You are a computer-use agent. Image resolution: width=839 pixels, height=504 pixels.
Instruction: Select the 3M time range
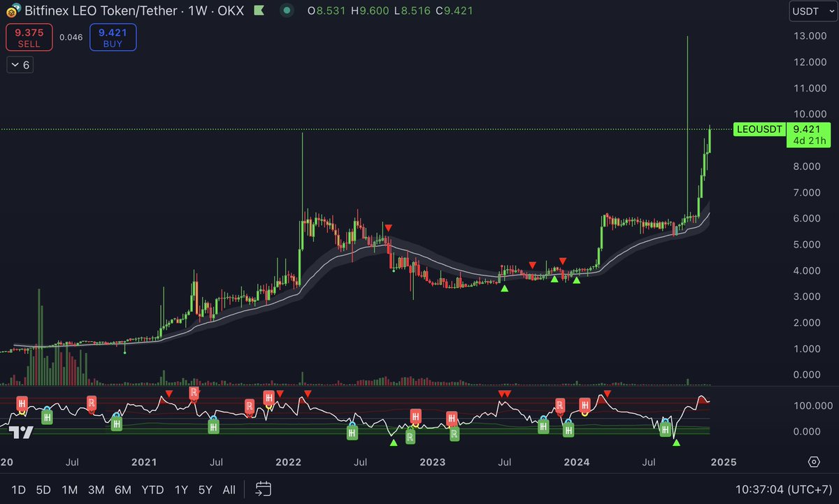coord(96,489)
